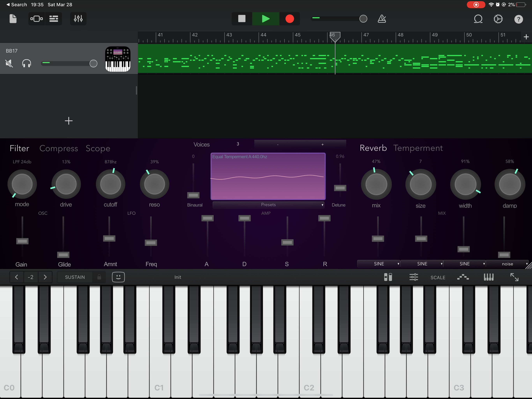Switch to Reverb tab
Viewport: 532px width, 399px height.
[373, 148]
